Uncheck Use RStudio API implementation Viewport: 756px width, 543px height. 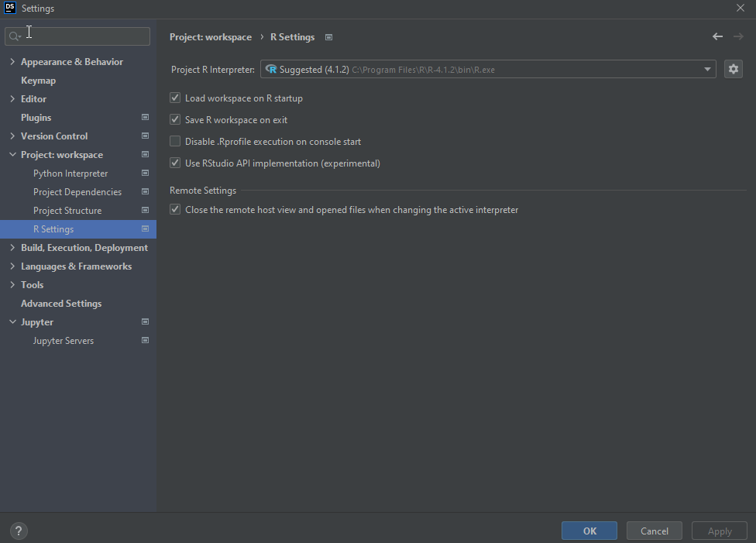(174, 163)
